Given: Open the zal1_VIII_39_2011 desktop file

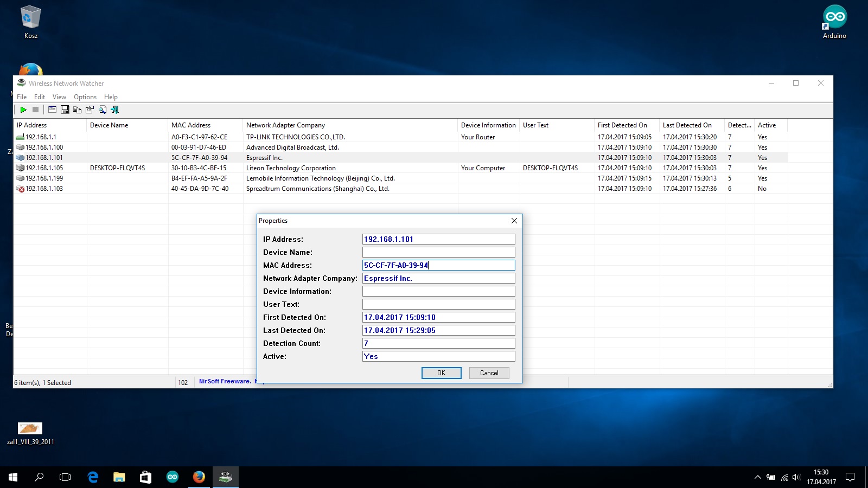Looking at the screenshot, I should coord(30,434).
